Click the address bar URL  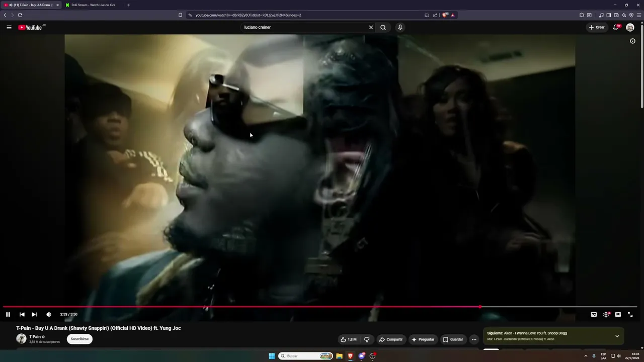248,15
